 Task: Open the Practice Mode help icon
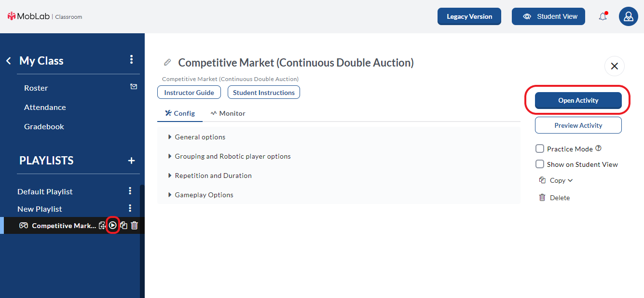pos(599,149)
